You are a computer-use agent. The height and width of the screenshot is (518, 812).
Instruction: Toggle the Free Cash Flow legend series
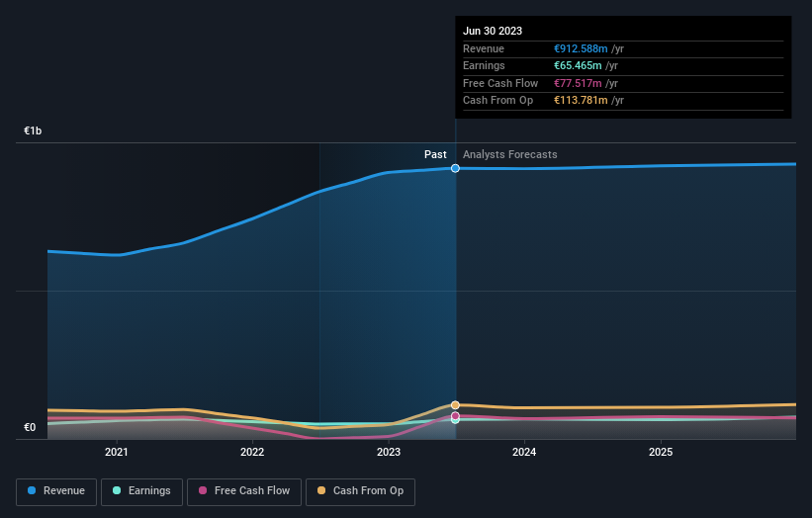tap(244, 491)
